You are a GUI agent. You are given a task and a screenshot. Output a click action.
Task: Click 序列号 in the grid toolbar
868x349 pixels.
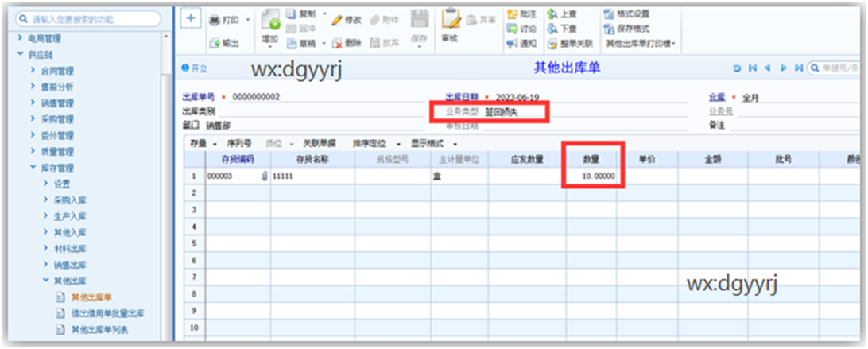[239, 143]
